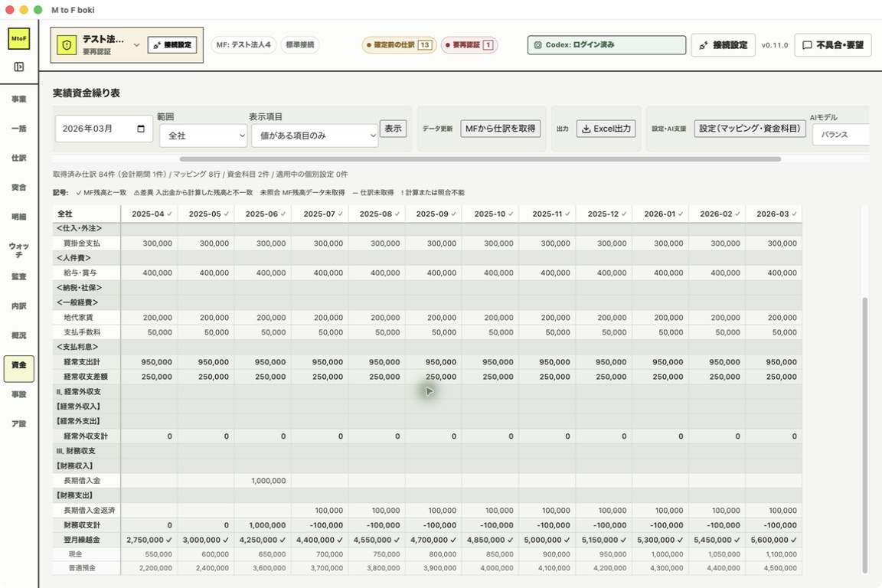The width and height of the screenshot is (882, 588).
Task: Click the v0.11.0 version label
Action: point(775,45)
